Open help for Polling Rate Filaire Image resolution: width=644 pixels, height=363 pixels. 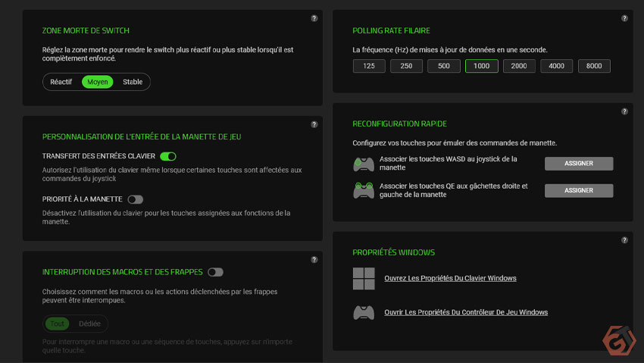pyautogui.click(x=624, y=18)
